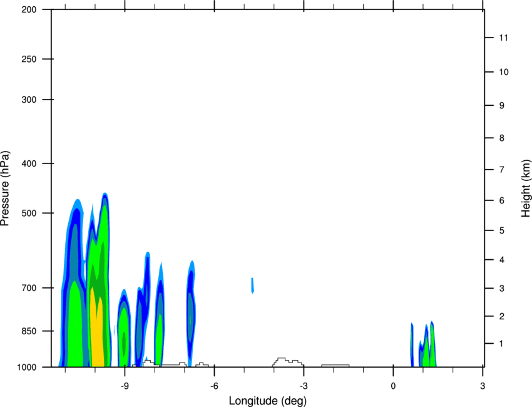This screenshot has width=532, height=407.
Task: Select the 700 pressure tick label
Action: [x=29, y=288]
